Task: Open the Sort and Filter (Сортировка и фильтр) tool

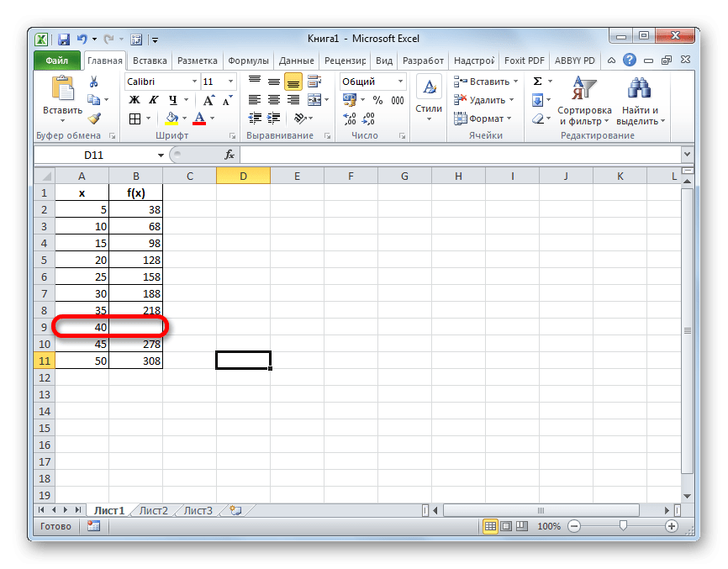Action: [x=584, y=101]
